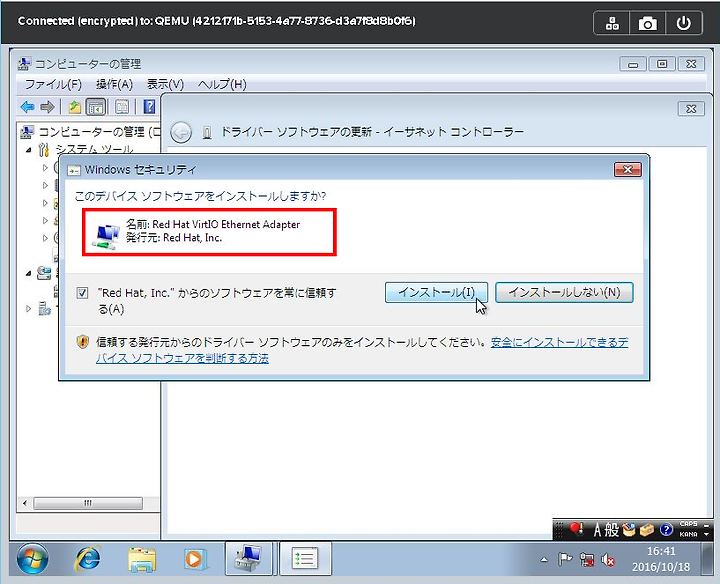Click the IME pad icon in language bar

[628, 530]
